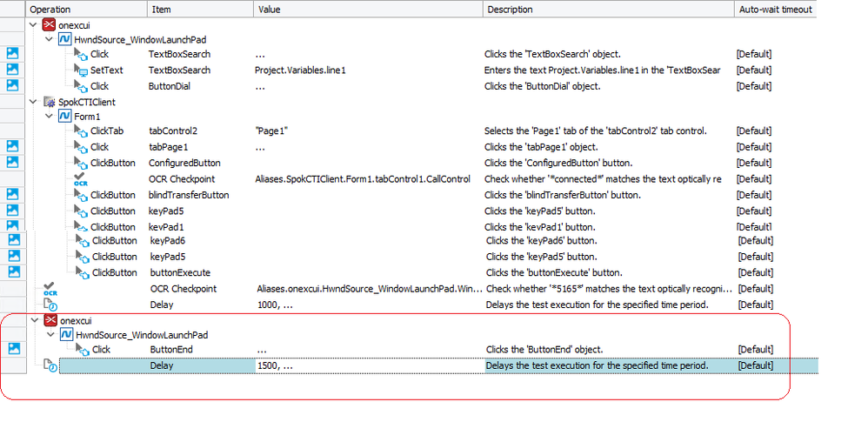
Task: Collapse the SpokCTIClient tree node
Action: coord(34,102)
